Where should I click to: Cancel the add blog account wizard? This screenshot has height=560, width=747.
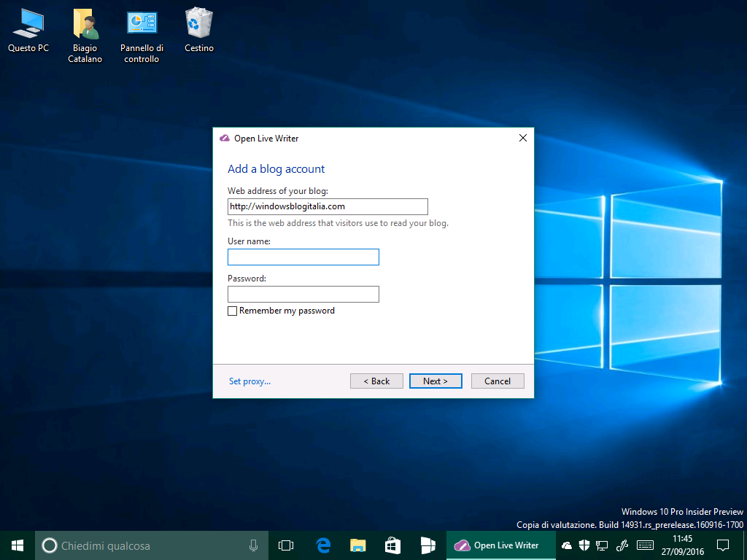pos(498,381)
